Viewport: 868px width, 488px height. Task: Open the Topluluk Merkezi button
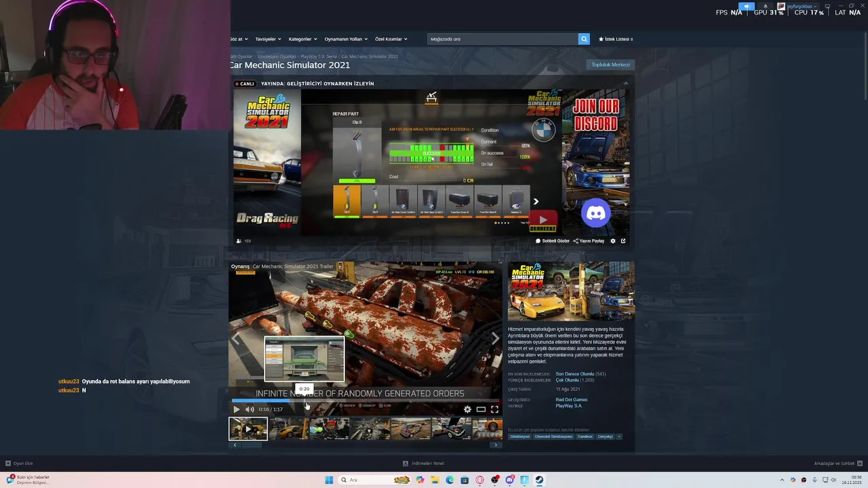[x=610, y=64]
